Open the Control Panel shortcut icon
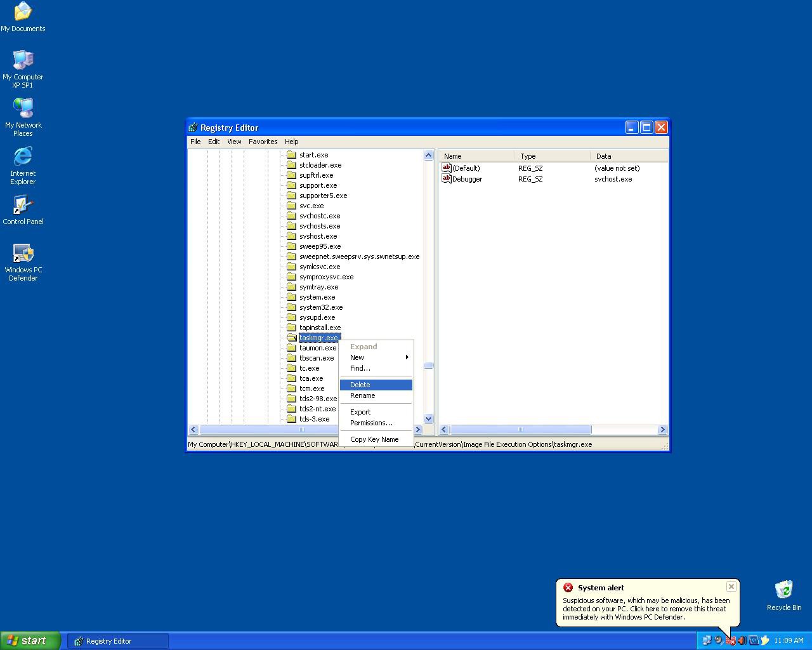812x650 pixels. pyautogui.click(x=23, y=206)
